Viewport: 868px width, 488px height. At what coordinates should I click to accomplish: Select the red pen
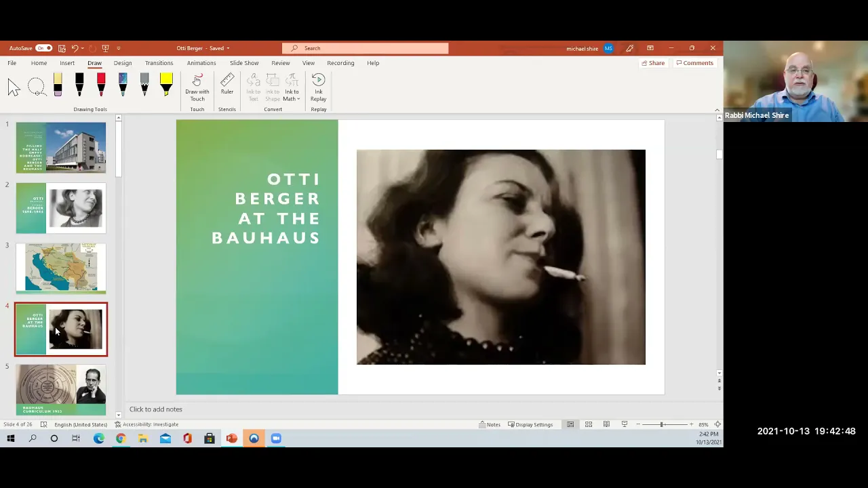[101, 85]
